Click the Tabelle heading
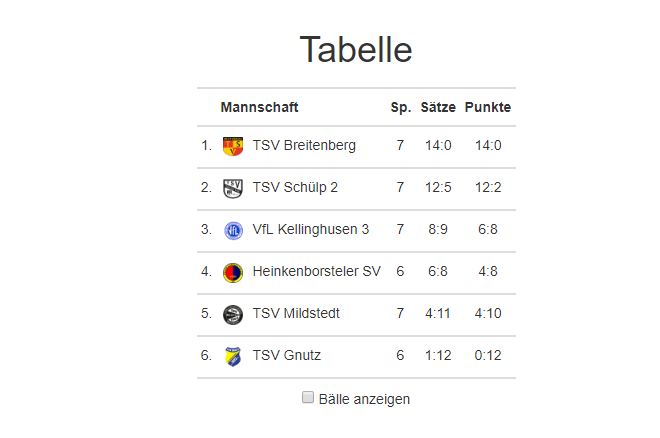The height and width of the screenshot is (438, 660). click(x=356, y=49)
